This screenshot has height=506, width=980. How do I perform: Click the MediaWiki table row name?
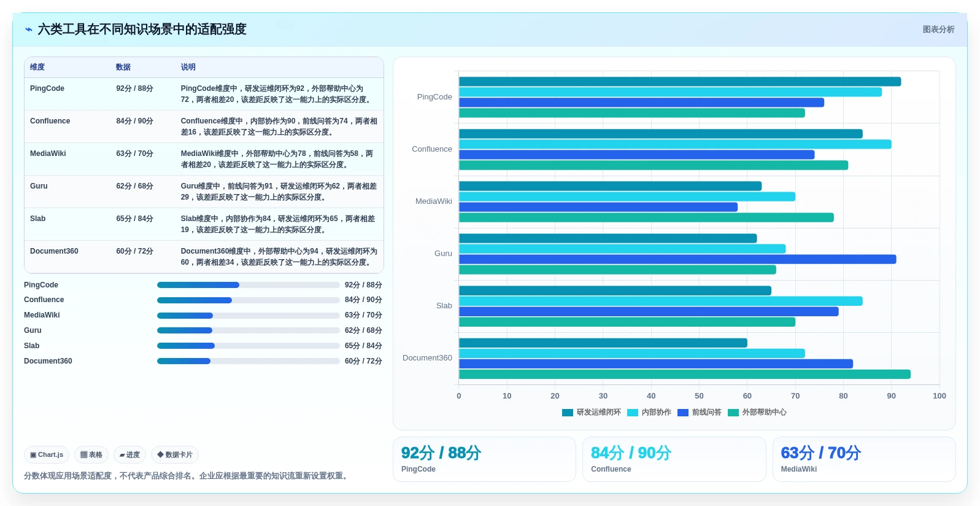pyautogui.click(x=48, y=154)
